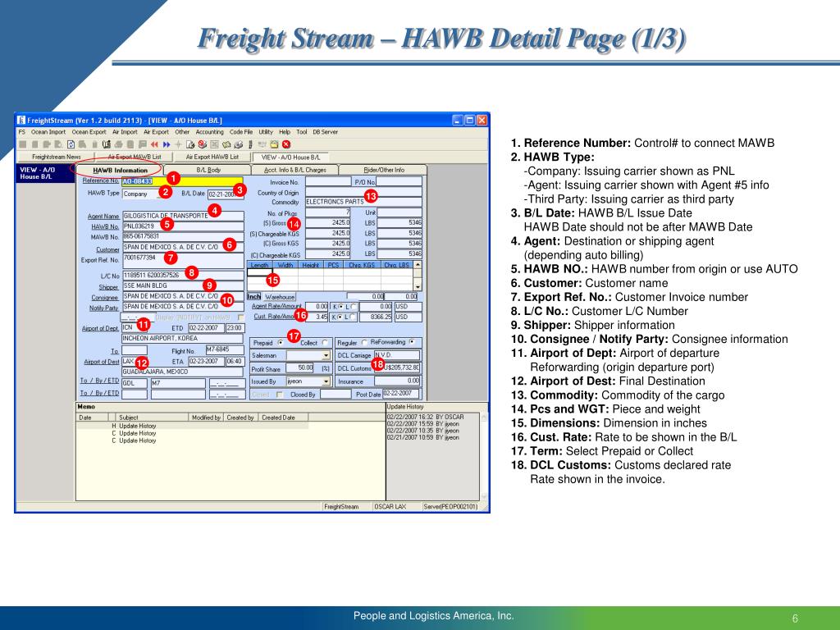Image resolution: width=840 pixels, height=630 pixels.
Task: Click scroll-down arrow of dimensions grid
Action: (418, 286)
